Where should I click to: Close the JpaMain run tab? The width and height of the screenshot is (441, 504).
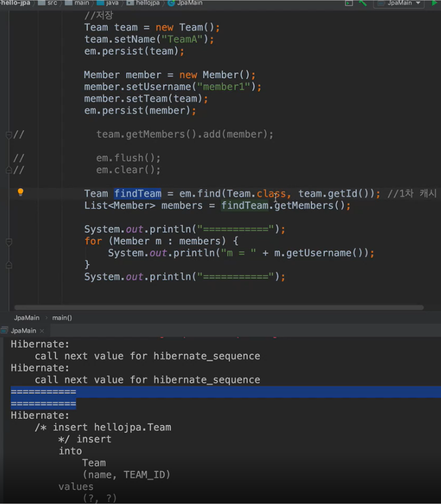tap(42, 331)
